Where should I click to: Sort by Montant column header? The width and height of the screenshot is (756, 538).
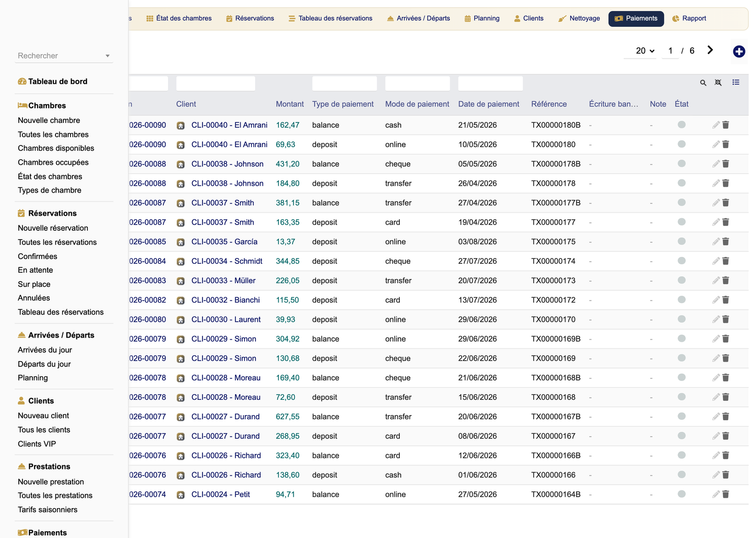tap(290, 104)
